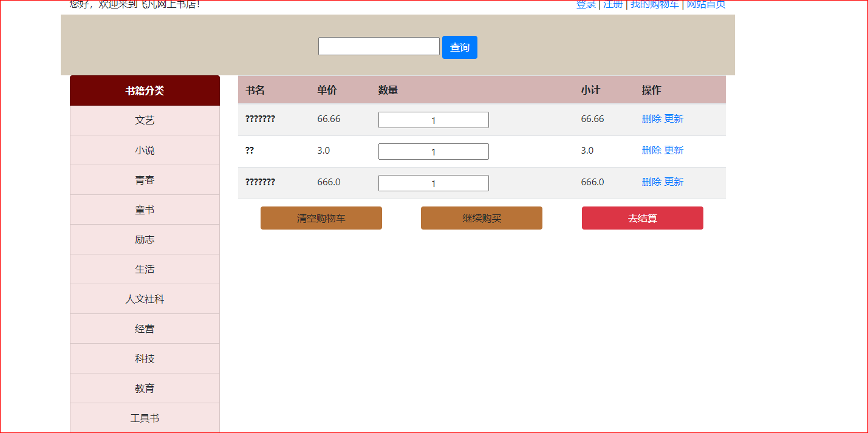Click the 清空购物车 button
This screenshot has width=868, height=433.
pos(321,218)
